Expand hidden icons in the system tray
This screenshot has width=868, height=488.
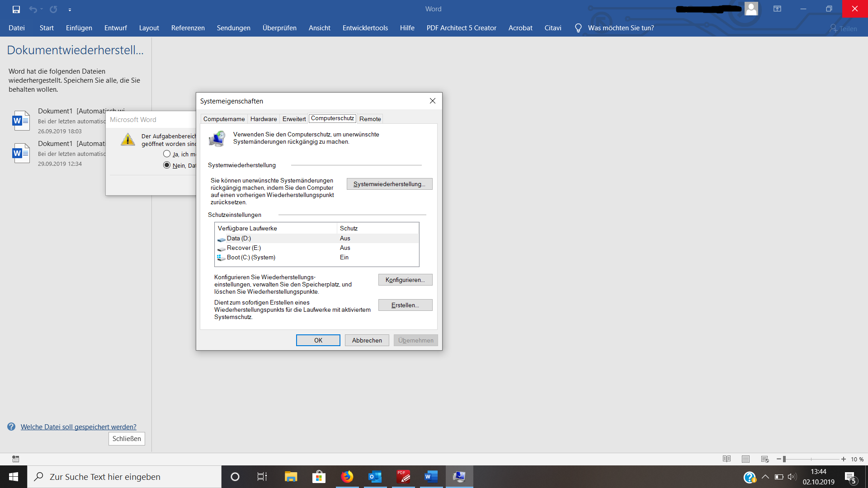[x=766, y=476]
